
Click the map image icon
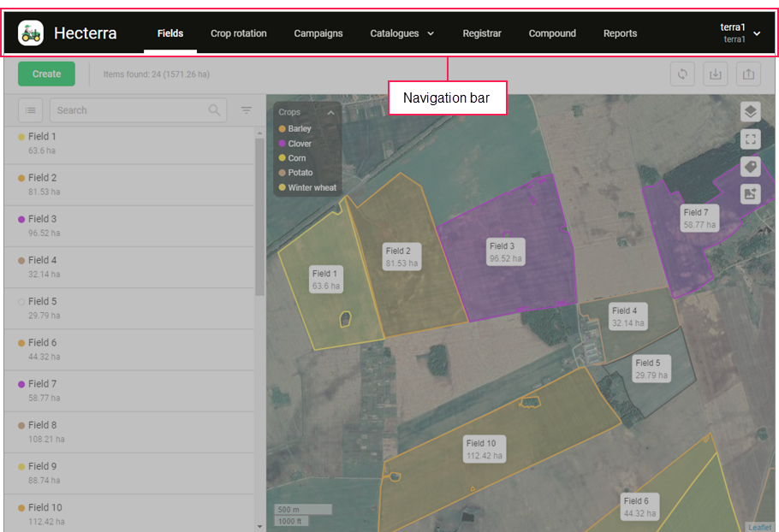(x=750, y=194)
